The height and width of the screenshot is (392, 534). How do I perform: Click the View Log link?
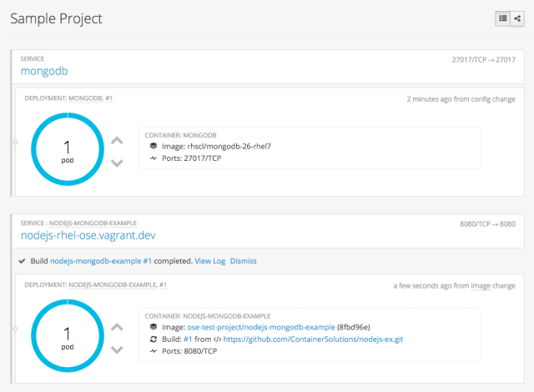209,261
